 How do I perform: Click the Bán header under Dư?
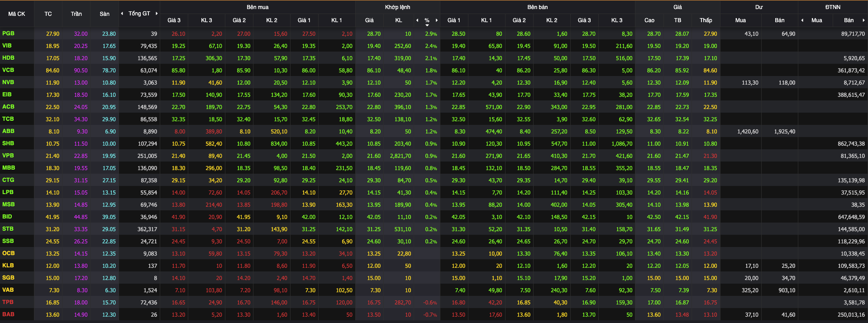pos(779,20)
